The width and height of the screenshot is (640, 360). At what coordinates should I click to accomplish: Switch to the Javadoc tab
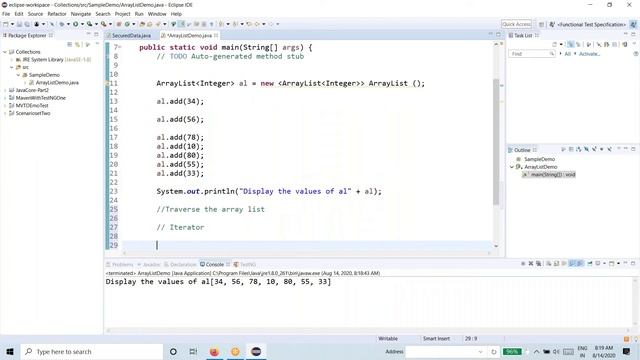[149, 264]
